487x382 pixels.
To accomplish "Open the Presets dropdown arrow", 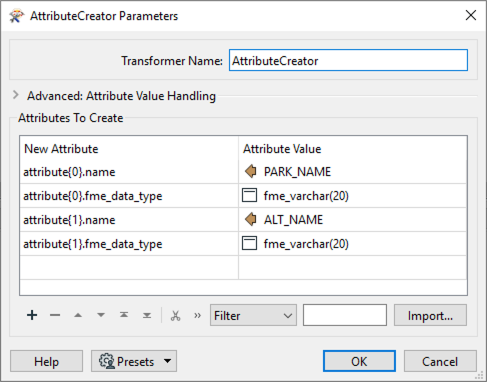I will coord(167,361).
